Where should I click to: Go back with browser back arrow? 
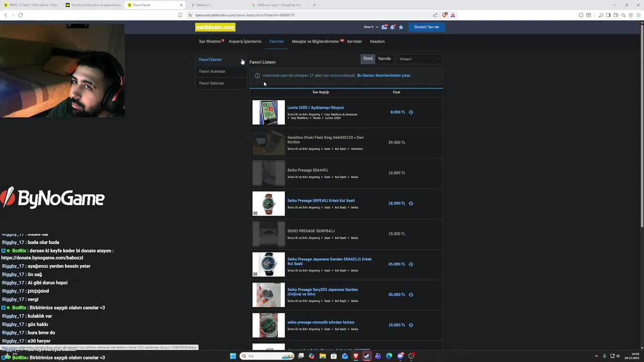pos(6,15)
